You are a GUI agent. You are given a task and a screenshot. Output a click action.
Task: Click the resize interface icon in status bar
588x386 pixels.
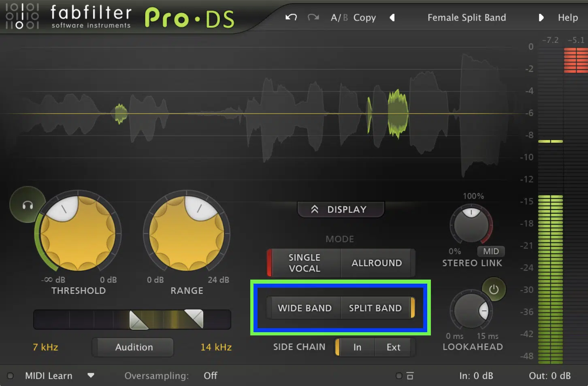(x=410, y=376)
